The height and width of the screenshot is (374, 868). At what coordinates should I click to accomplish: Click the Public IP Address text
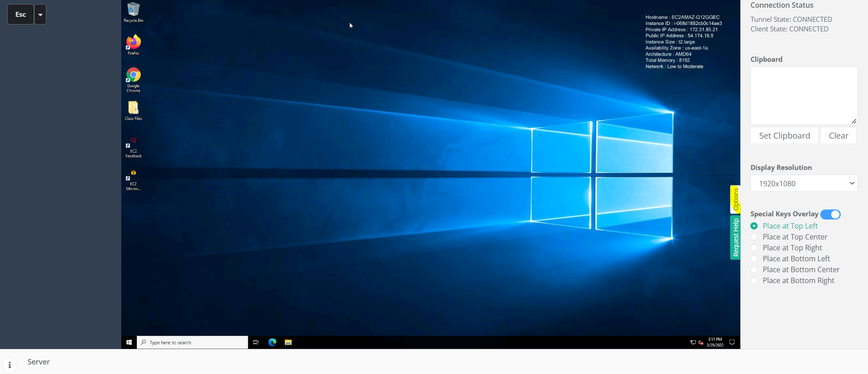(x=679, y=35)
